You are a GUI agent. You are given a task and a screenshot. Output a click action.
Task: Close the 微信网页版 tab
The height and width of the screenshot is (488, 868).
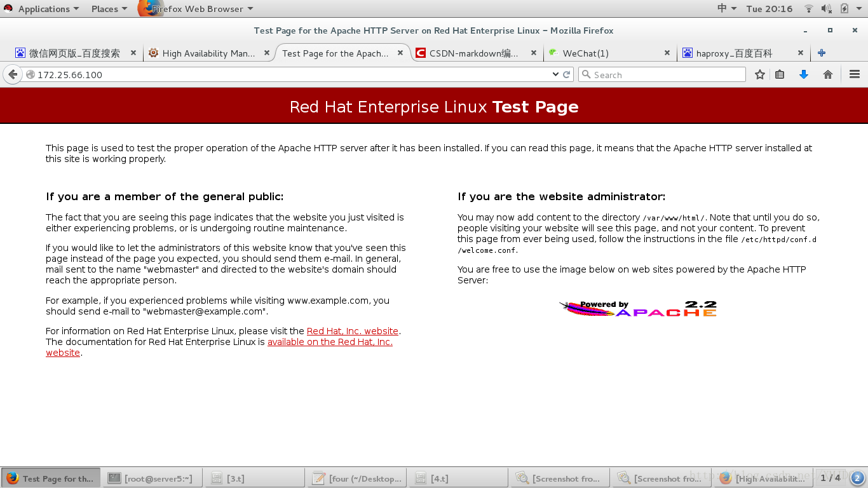pos(133,53)
